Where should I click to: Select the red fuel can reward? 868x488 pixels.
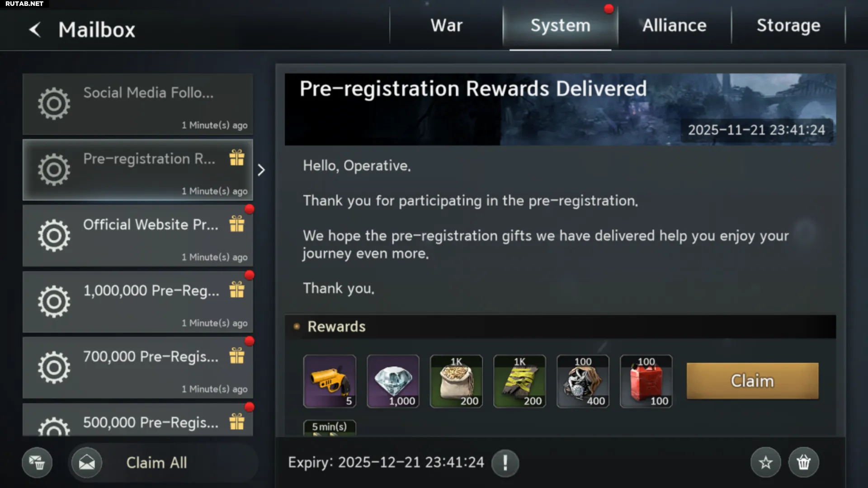click(646, 381)
